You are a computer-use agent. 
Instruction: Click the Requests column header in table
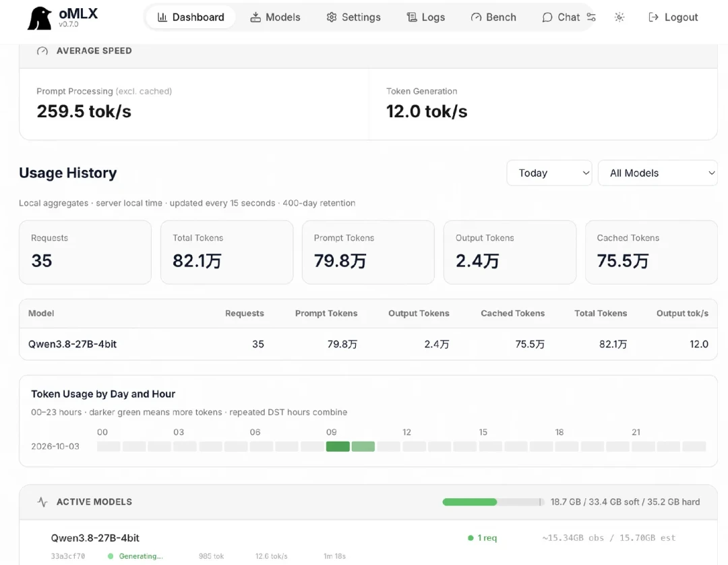[245, 314]
